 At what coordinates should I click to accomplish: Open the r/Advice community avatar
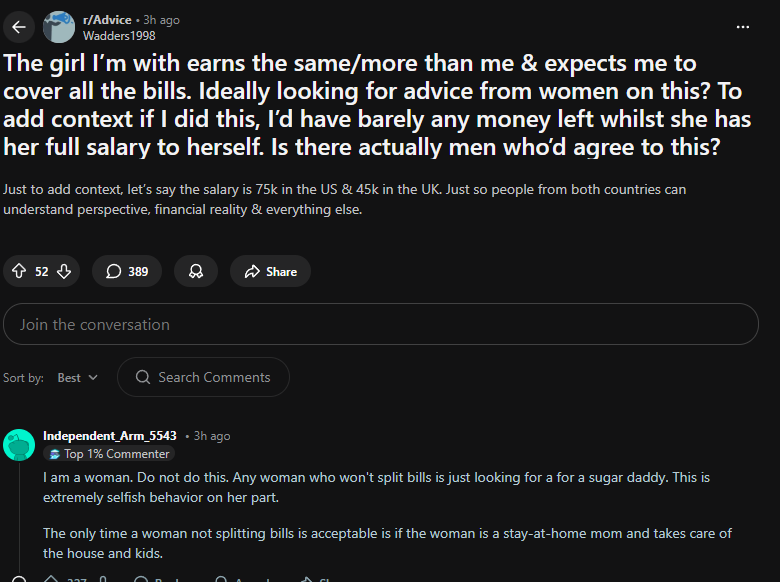pos(59,27)
